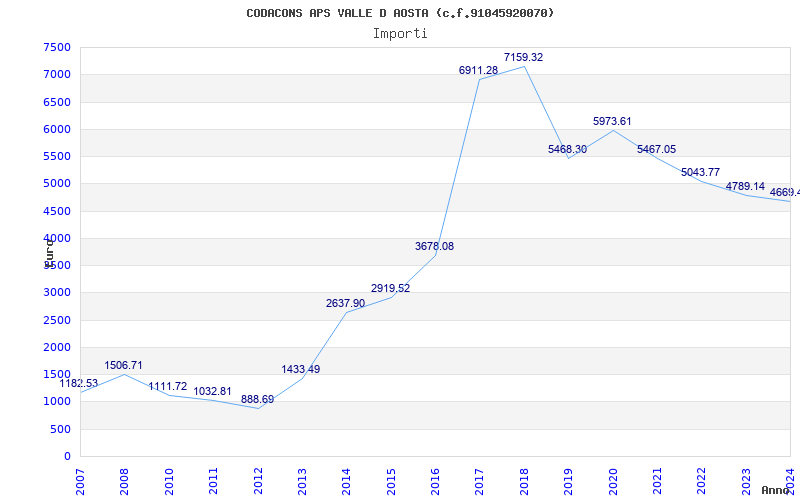Image resolution: width=800 pixels, height=500 pixels.
Task: Click x-axis year 2007
Action: [80, 481]
